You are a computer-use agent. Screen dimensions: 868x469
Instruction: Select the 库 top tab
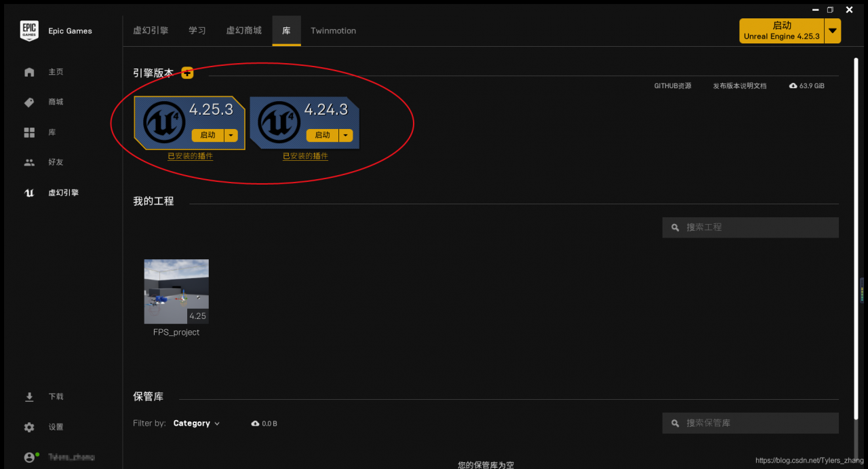(x=287, y=31)
